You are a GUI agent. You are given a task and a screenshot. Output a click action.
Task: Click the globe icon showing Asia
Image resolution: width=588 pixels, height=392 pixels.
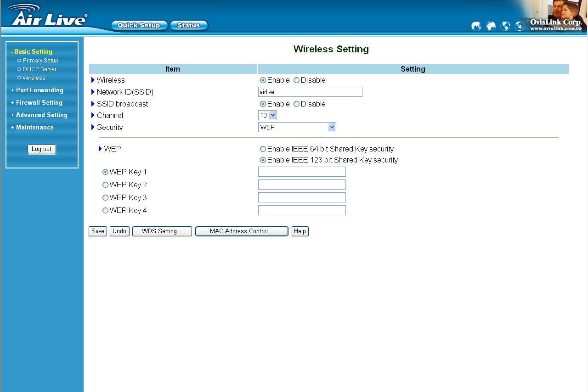[476, 26]
